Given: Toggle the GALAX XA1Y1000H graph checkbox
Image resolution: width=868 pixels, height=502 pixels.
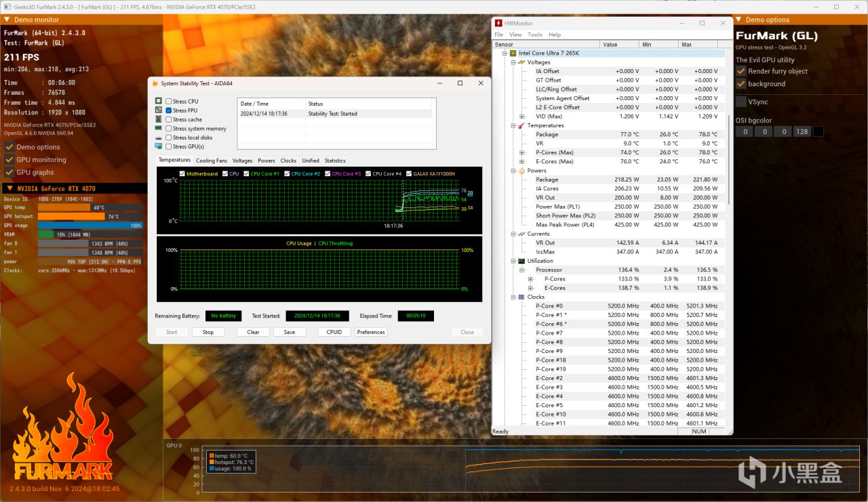Looking at the screenshot, I should (x=409, y=174).
